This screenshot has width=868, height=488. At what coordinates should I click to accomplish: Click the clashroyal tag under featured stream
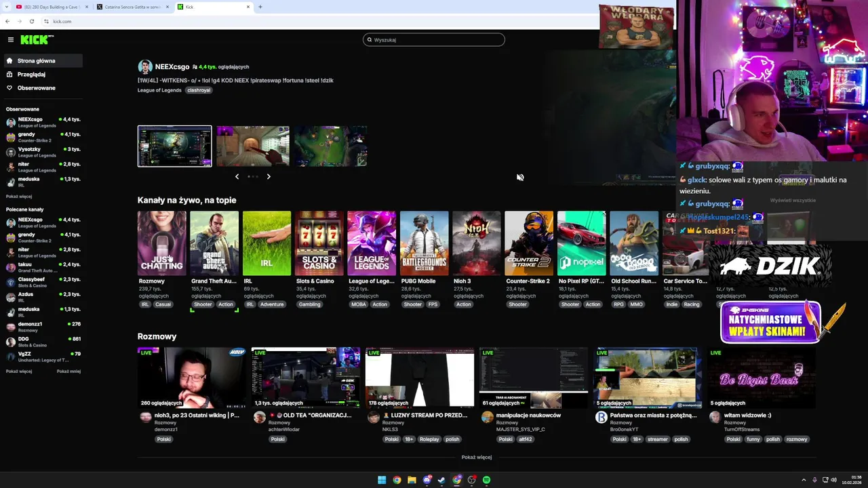point(199,90)
